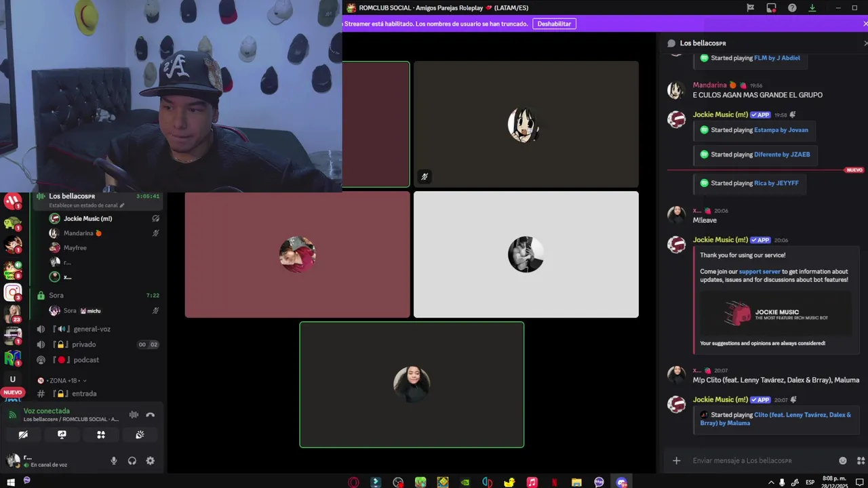The width and height of the screenshot is (868, 488).
Task: Click the Jockie Music banner image
Action: click(776, 314)
